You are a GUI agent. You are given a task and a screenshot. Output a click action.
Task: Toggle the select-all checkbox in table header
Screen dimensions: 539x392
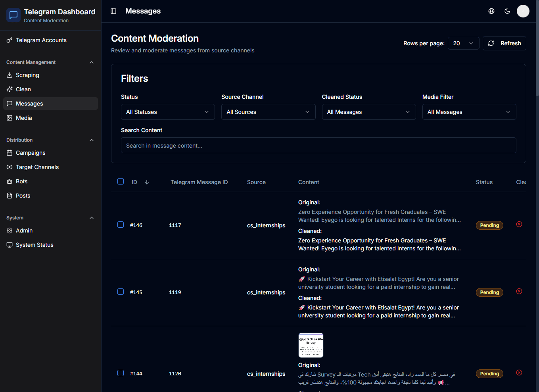[x=121, y=181]
